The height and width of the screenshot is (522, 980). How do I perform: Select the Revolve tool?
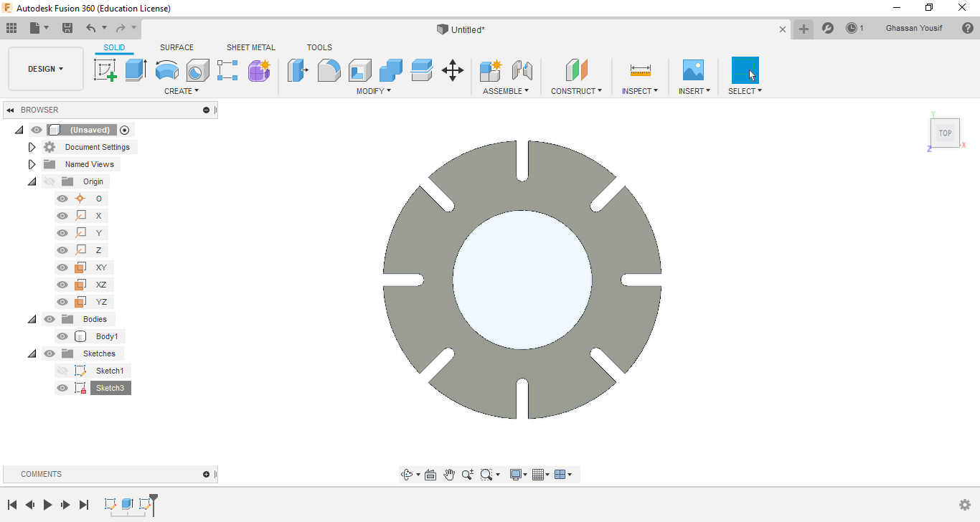pos(166,70)
